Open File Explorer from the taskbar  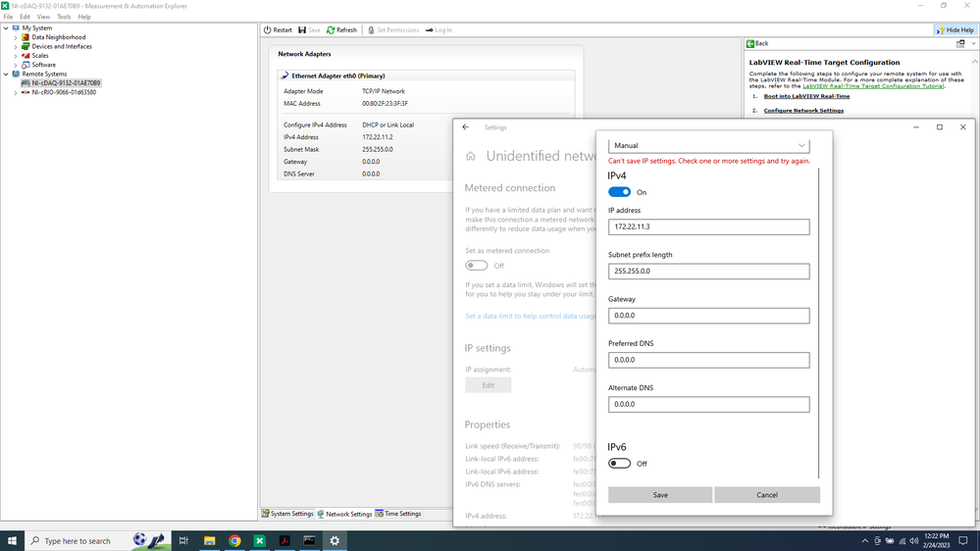click(x=209, y=540)
